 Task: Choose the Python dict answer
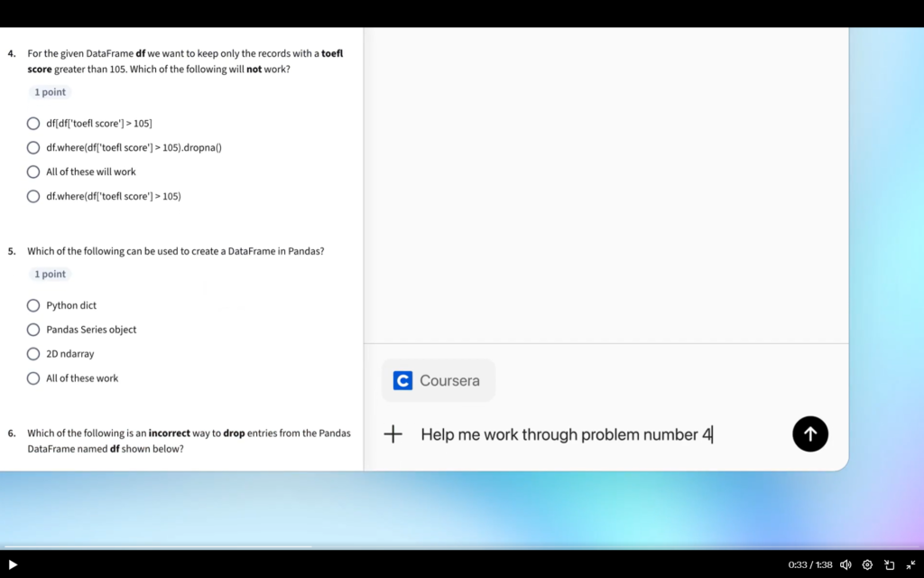(33, 305)
